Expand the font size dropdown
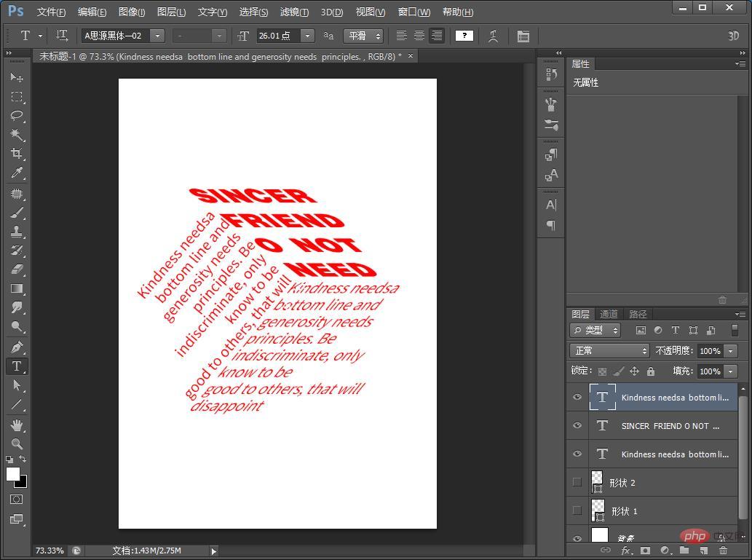 307,36
